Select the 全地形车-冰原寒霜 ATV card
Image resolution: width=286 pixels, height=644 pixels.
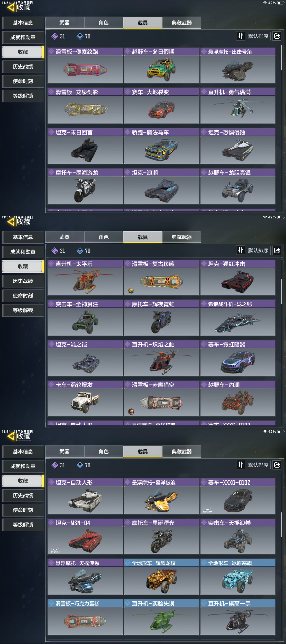238,577
